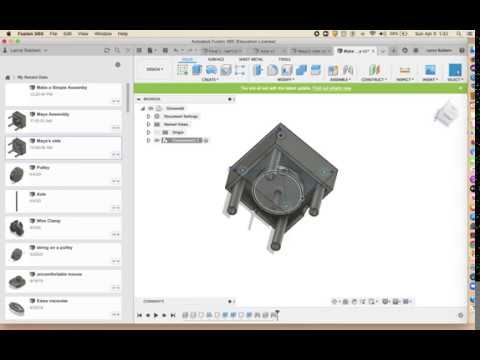Open the File menu in menu bar

click(53, 34)
